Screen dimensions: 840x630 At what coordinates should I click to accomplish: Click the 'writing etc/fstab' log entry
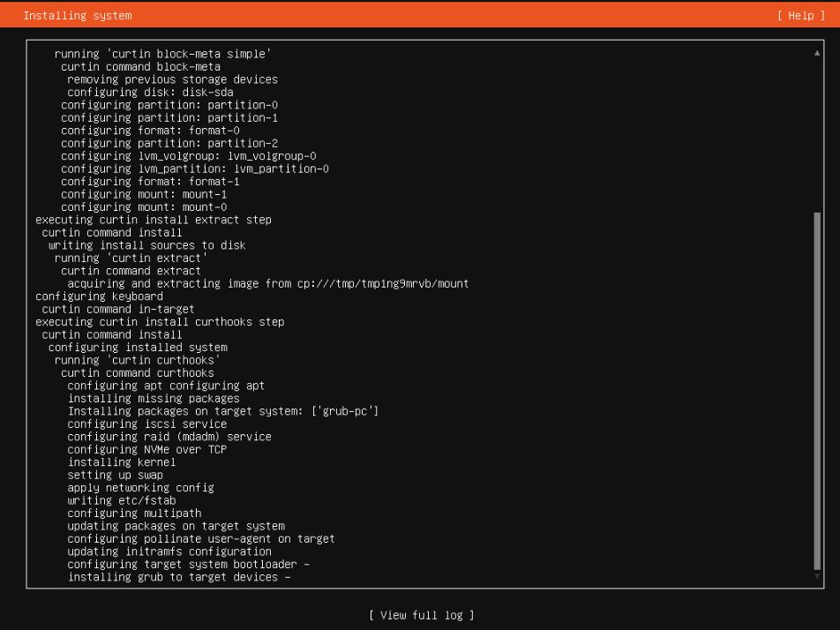[x=121, y=500]
